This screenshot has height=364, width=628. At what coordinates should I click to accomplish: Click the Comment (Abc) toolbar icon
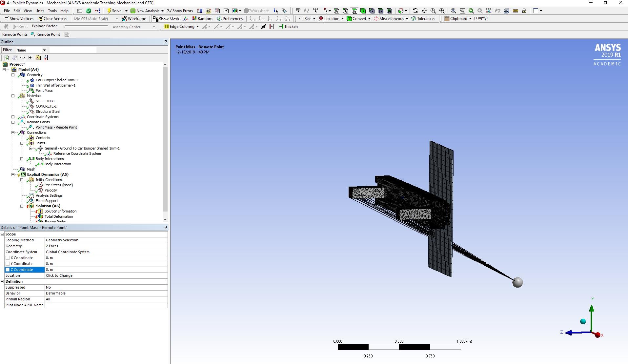[208, 11]
